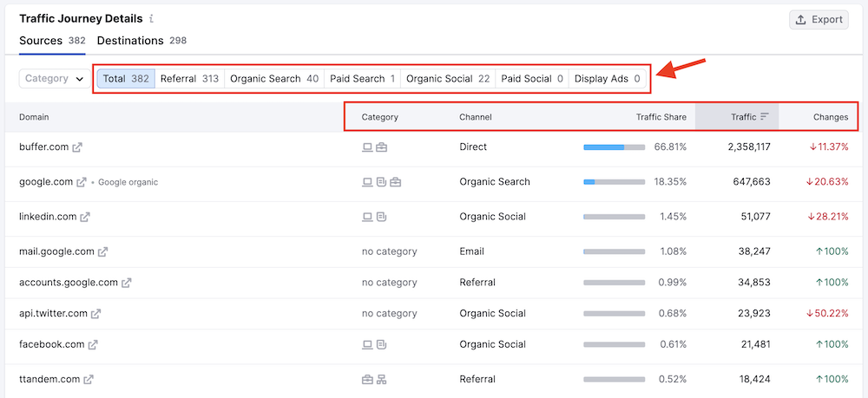868x398 pixels.
Task: Select the Referral 313 filter
Action: (x=189, y=79)
